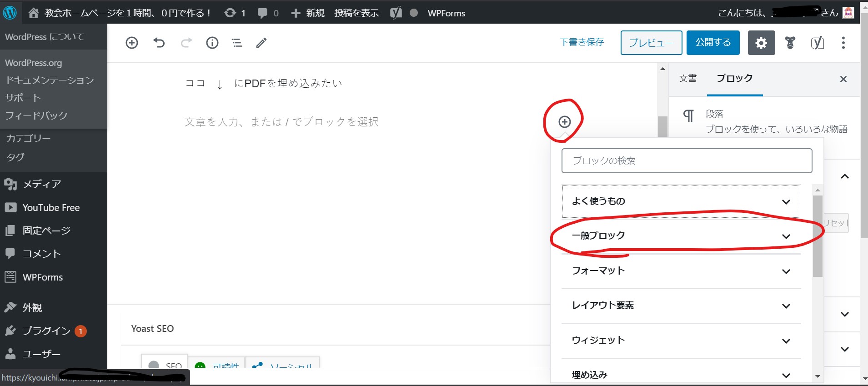Viewport: 868px width, 386px height.
Task: Toggle the settings gear icon
Action: tap(761, 43)
